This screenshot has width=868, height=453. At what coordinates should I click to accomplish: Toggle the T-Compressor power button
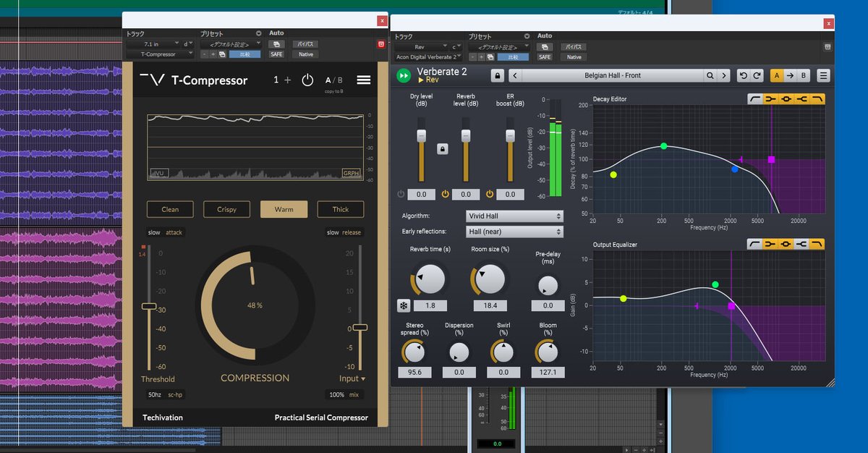[307, 80]
